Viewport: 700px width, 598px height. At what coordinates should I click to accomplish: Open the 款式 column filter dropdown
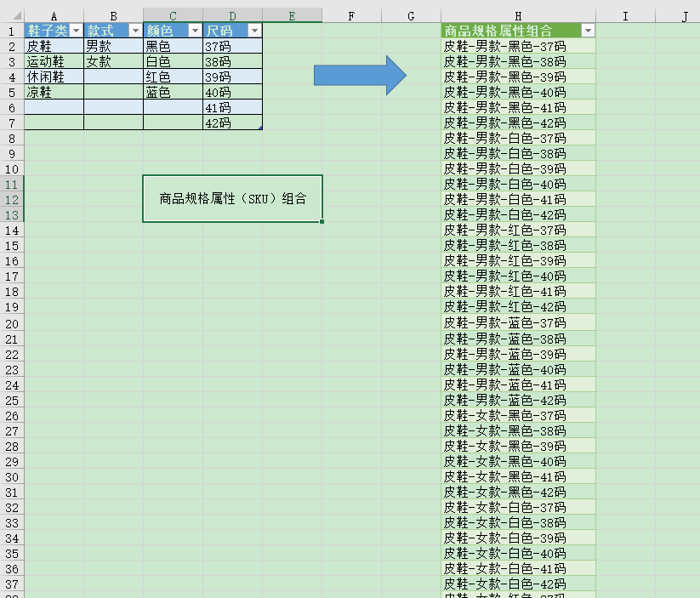click(x=134, y=30)
